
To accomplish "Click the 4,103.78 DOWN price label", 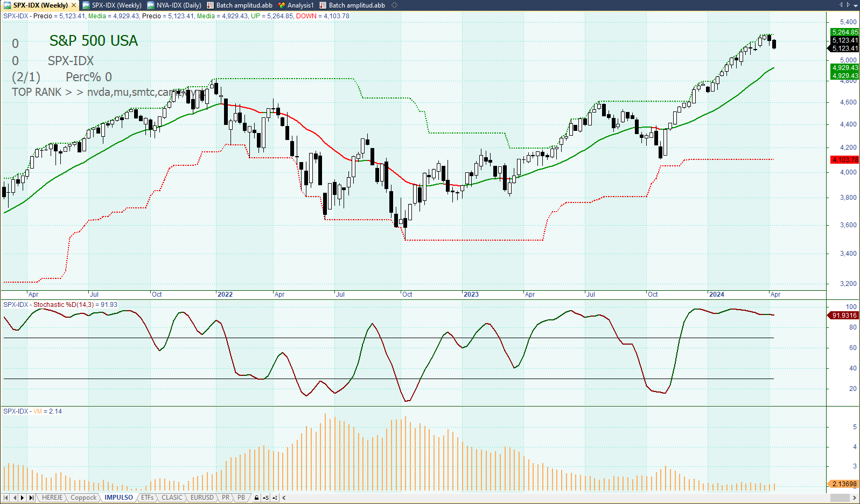I will point(845,160).
